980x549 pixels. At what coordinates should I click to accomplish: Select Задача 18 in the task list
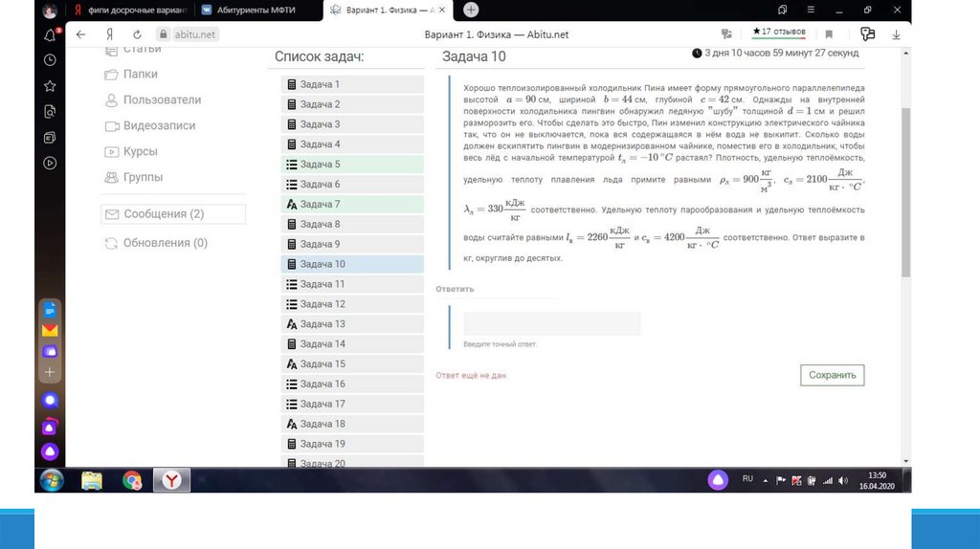[x=352, y=424]
